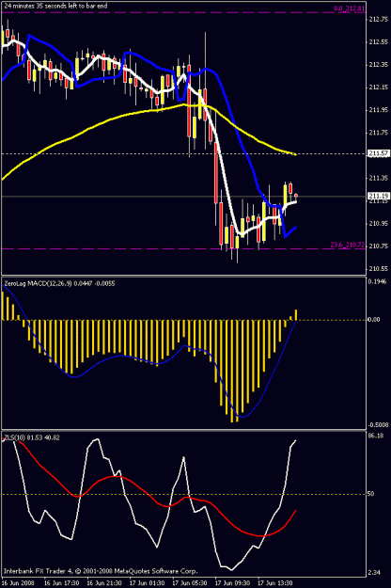Viewport: 391px width, 588px height.
Task: Click the latest small candle at 211.19
Action: click(x=296, y=196)
